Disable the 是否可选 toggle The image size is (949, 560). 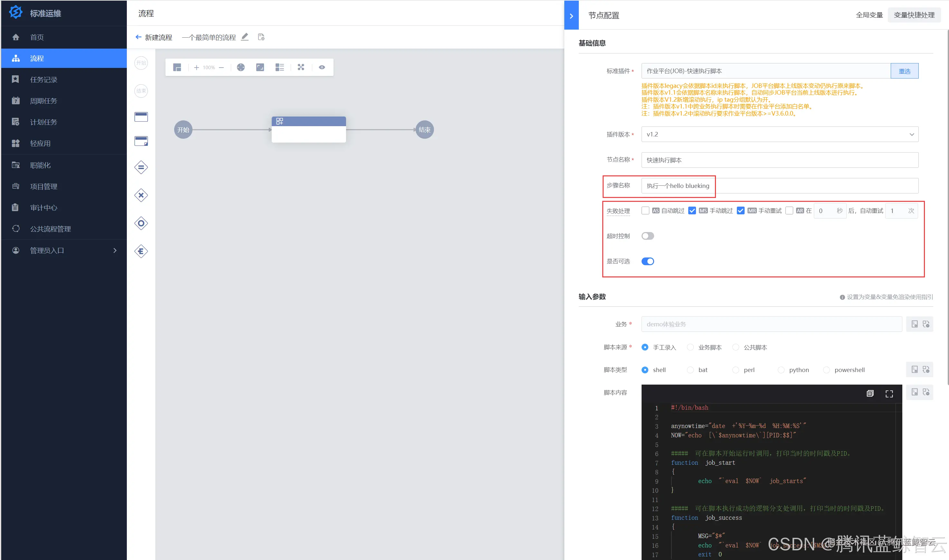(x=647, y=261)
